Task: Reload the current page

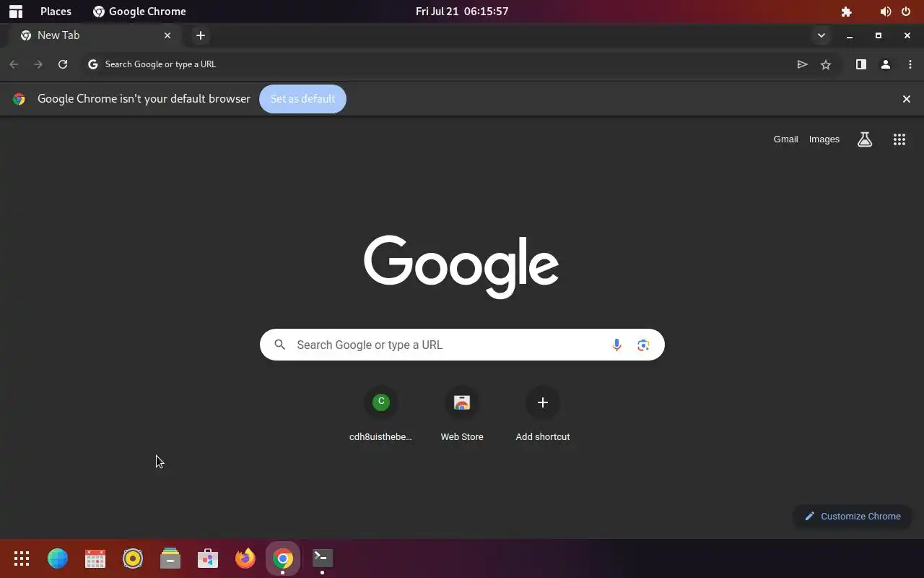Action: click(63, 64)
